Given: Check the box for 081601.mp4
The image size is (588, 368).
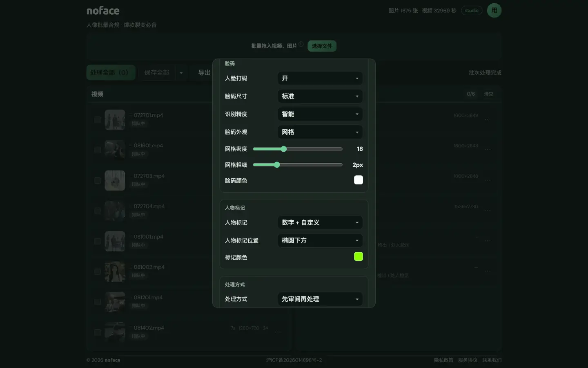Looking at the screenshot, I should coord(98,150).
